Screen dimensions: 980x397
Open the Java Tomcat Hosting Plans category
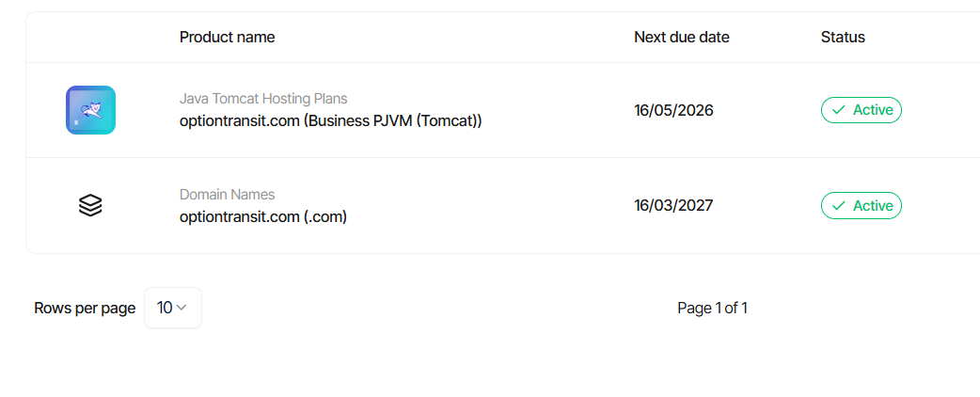coord(263,99)
